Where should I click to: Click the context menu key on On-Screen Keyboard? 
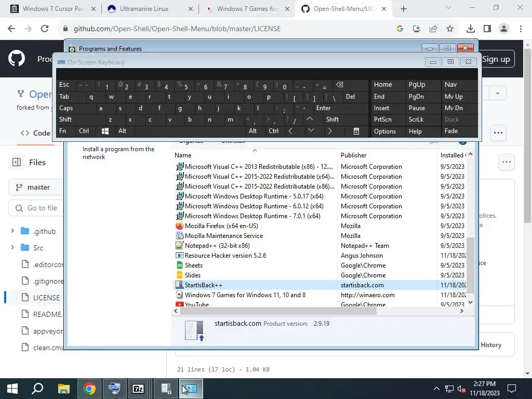[x=356, y=131]
